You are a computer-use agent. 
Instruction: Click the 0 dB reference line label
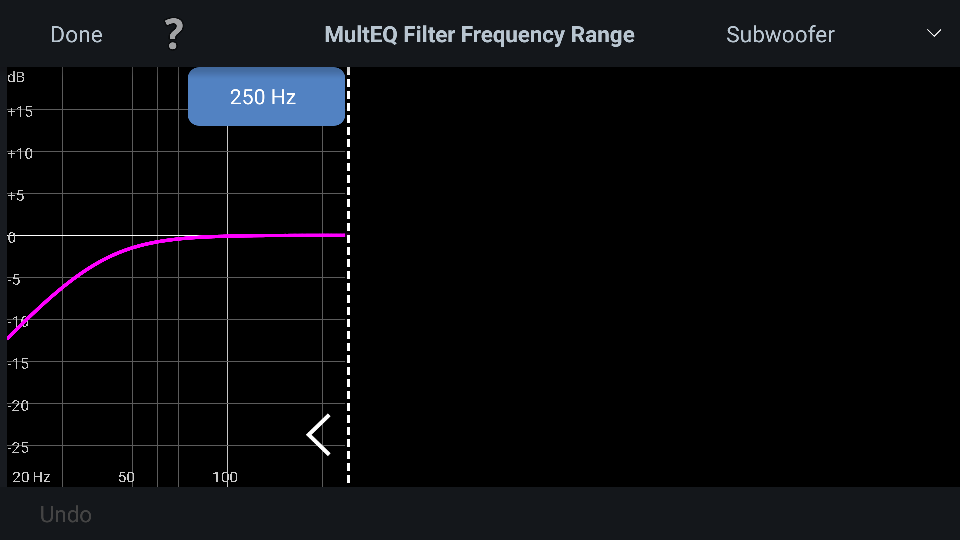point(12,238)
